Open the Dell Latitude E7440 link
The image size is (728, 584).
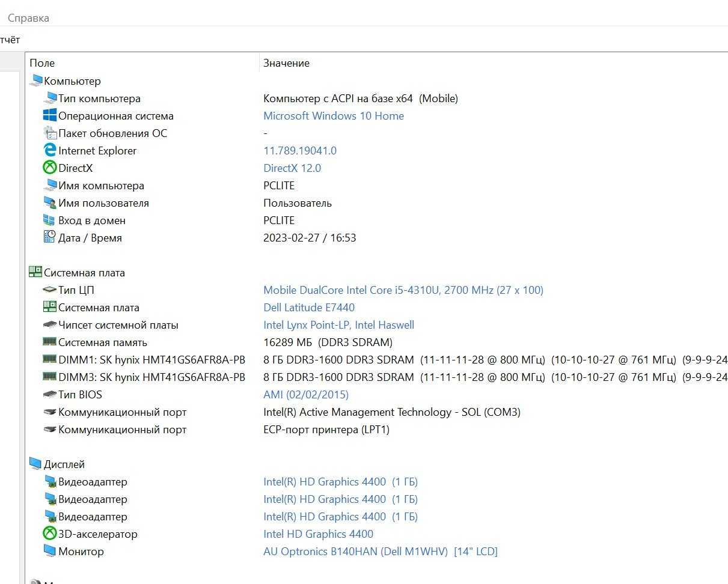(x=309, y=308)
